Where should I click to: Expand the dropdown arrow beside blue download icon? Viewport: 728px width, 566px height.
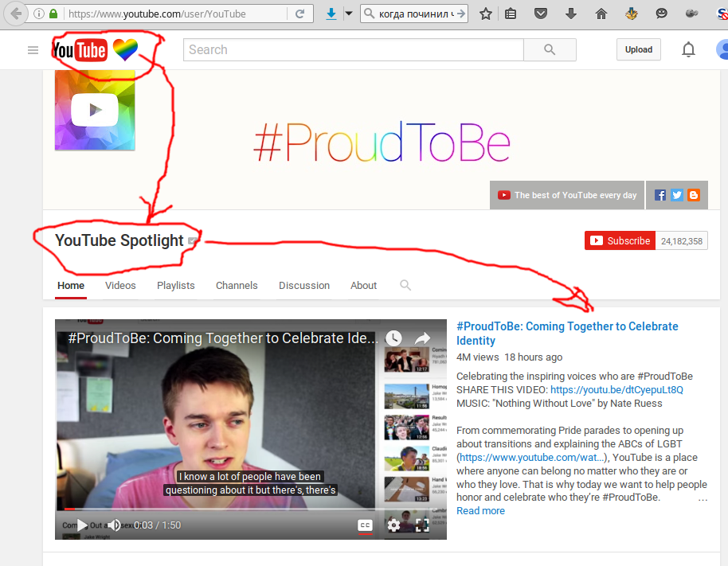click(x=349, y=14)
